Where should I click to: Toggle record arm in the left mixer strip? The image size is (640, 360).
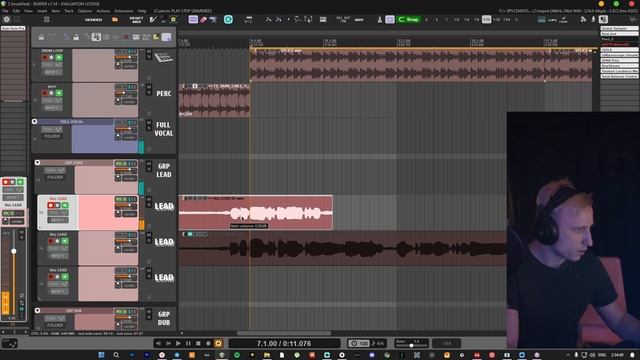click(x=6, y=182)
